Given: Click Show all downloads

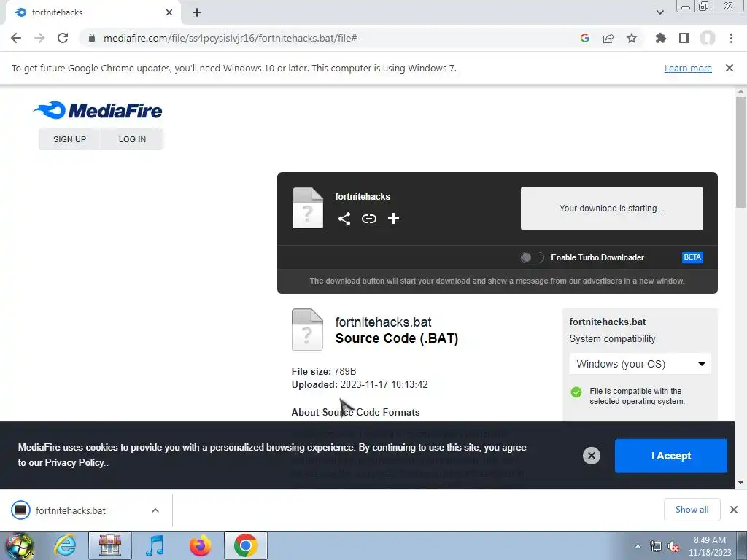Looking at the screenshot, I should coord(692,510).
